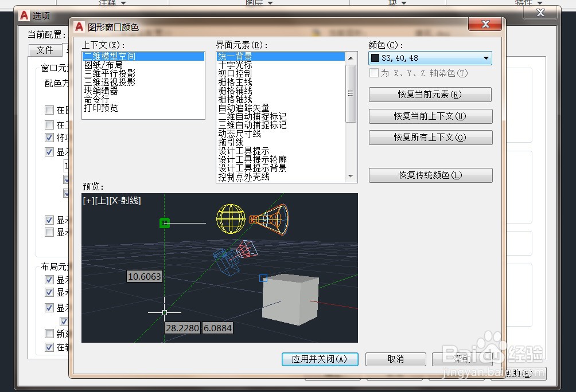The image size is (576, 392).
Task: Click the AutoCAD icon in 图形窗口颜色 title
Action: (x=79, y=27)
